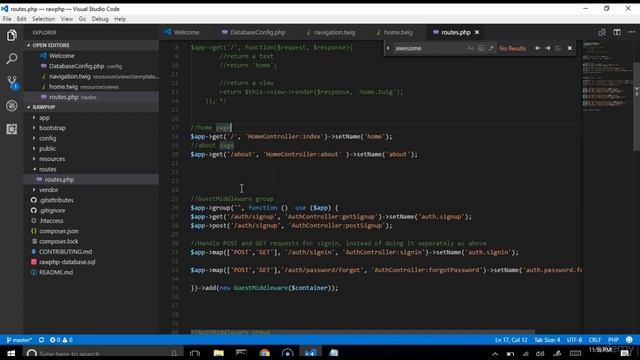
Task: Click the master branch in status bar
Action: pyautogui.click(x=19, y=340)
